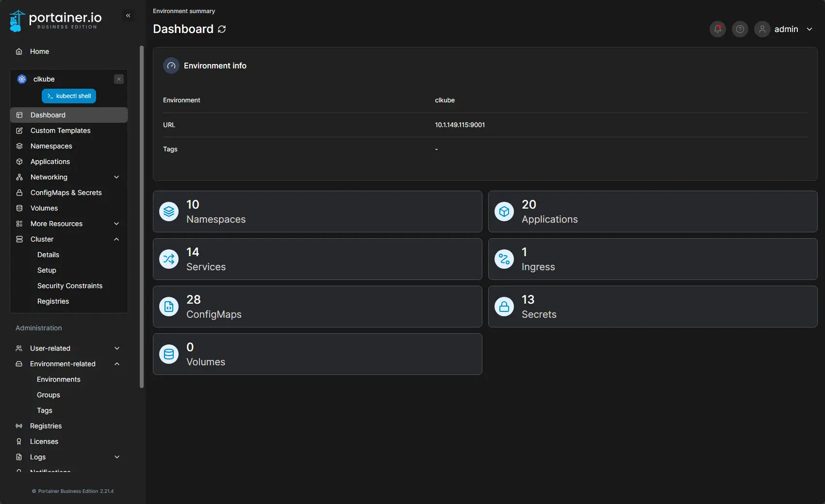Click the Portainer.io logo

point(55,20)
